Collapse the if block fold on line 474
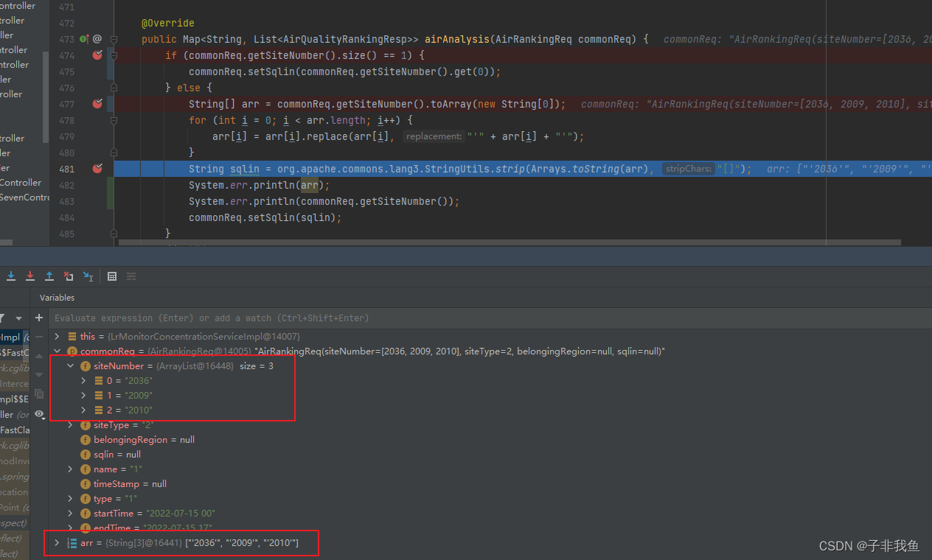932x560 pixels. click(x=114, y=55)
